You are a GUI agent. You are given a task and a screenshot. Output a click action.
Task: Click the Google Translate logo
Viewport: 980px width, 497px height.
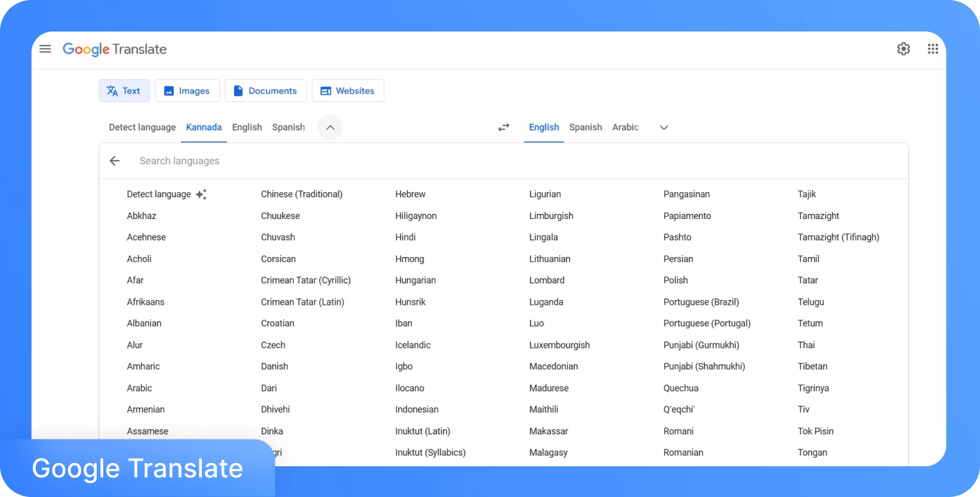(x=114, y=49)
